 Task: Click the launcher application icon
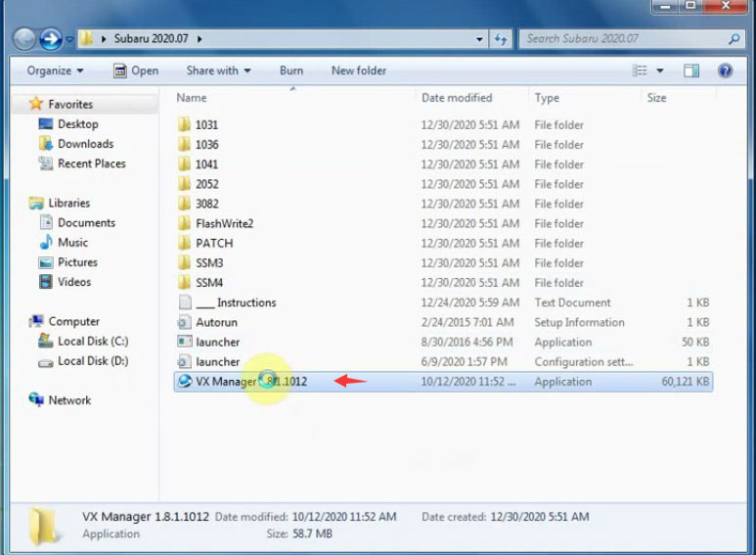[x=184, y=342]
